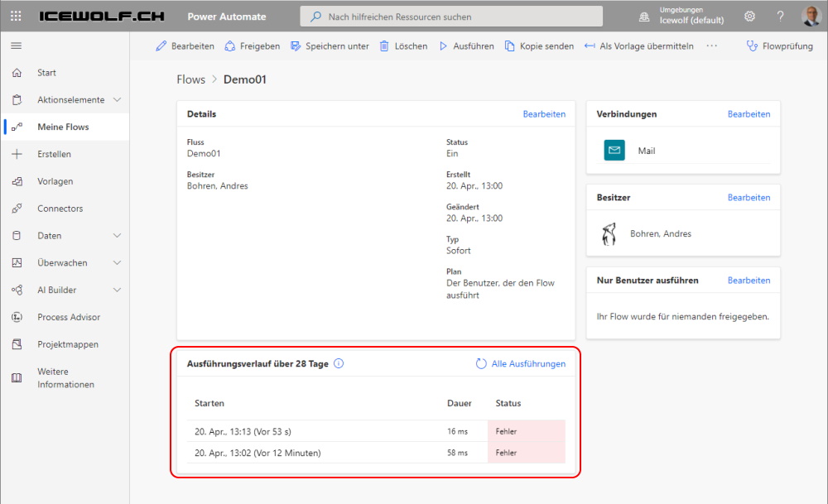Click the Starten column header
Screen dimensions: 828x504
coord(209,403)
